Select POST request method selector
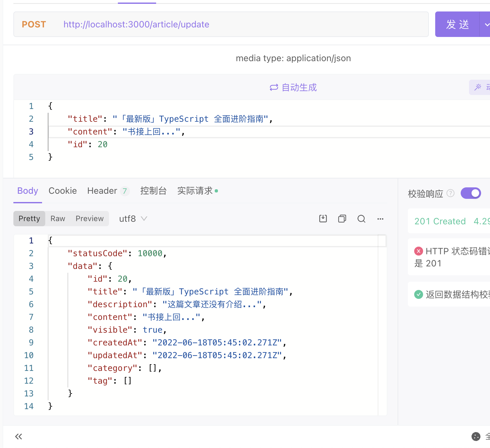The height and width of the screenshot is (448, 490). point(34,25)
